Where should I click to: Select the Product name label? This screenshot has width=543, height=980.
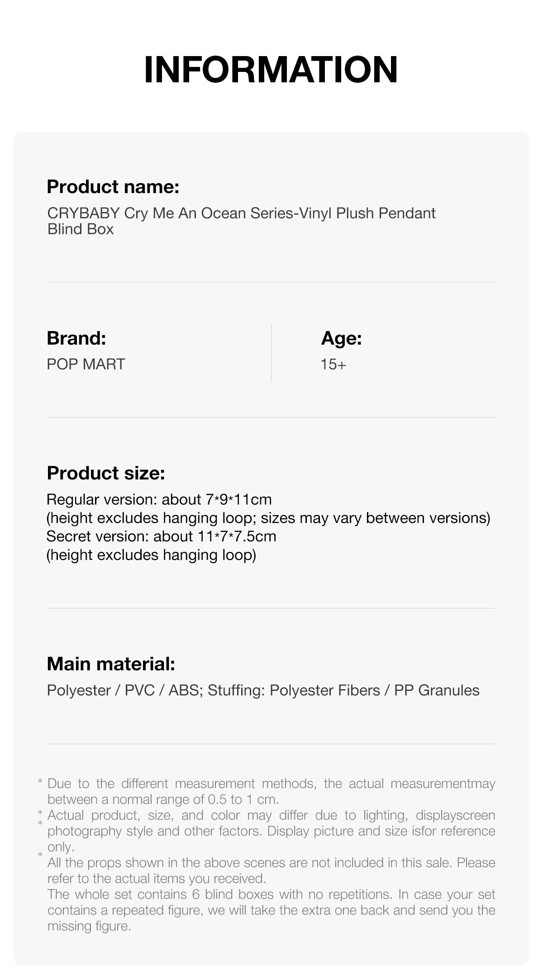coord(113,187)
